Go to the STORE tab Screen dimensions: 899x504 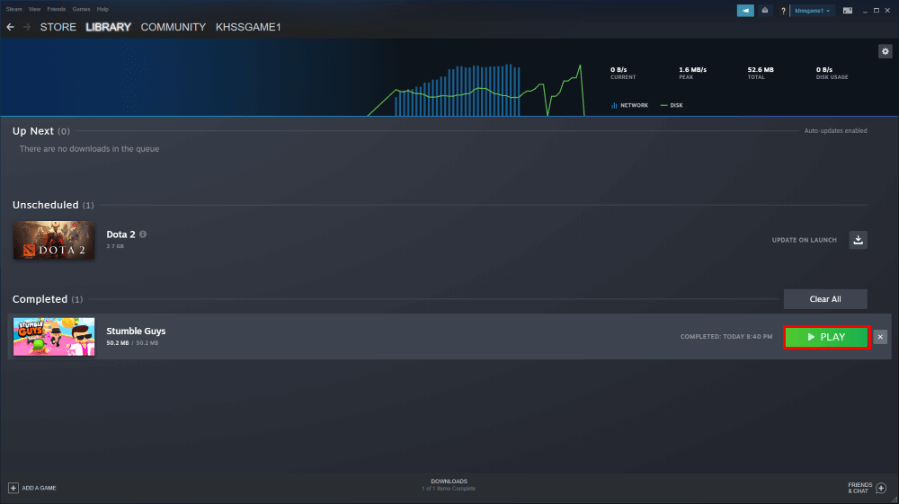58,27
